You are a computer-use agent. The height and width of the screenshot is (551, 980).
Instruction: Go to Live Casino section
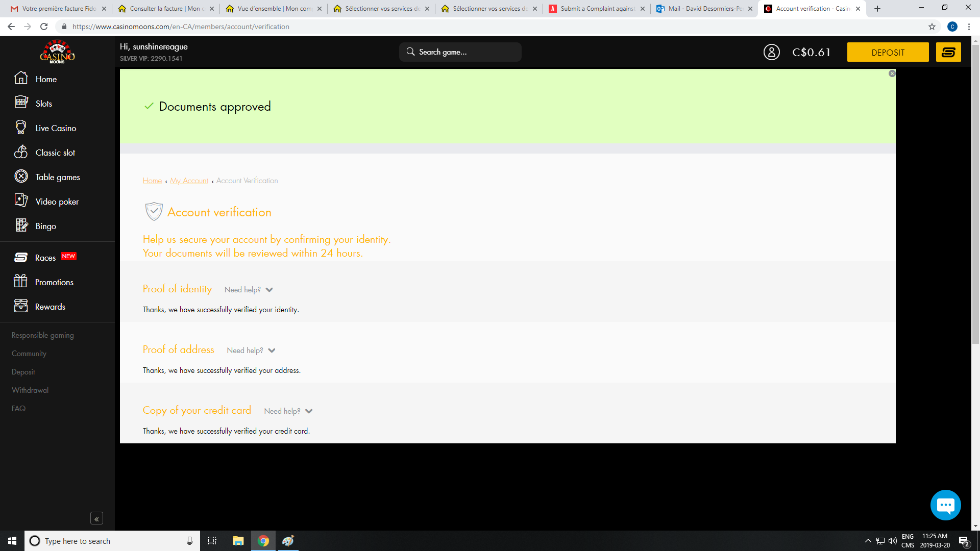click(x=56, y=128)
